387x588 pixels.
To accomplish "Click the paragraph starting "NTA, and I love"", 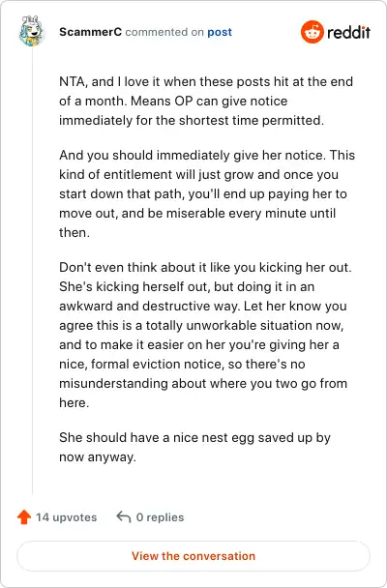I will 206,101.
